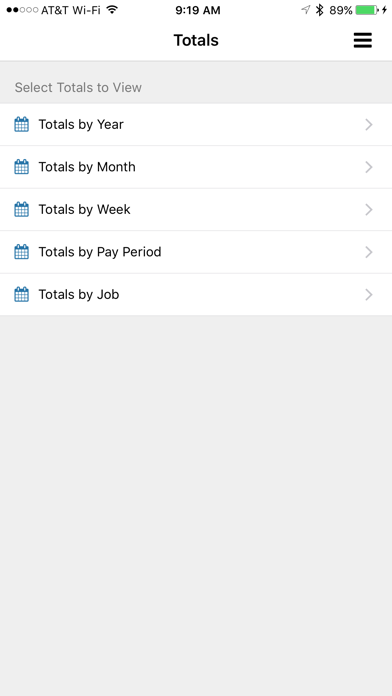Tap calendar icon beside Totals by Job
This screenshot has height=696, width=392.
pyautogui.click(x=22, y=294)
